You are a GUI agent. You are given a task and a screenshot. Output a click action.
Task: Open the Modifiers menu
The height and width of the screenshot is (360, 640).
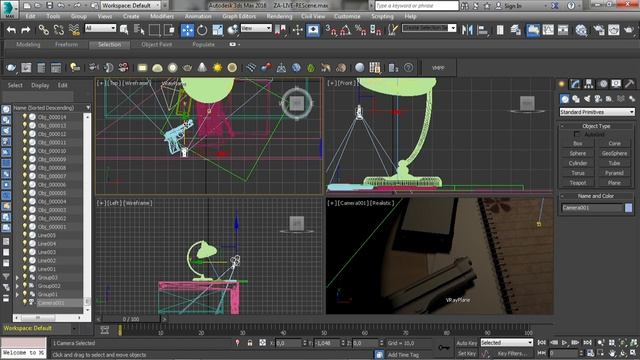[x=162, y=16]
